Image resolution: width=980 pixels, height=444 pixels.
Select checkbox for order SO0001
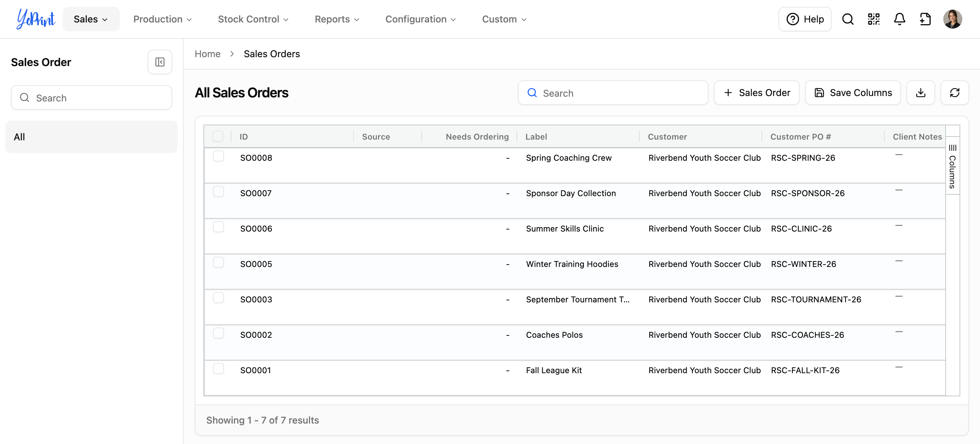[x=218, y=368]
